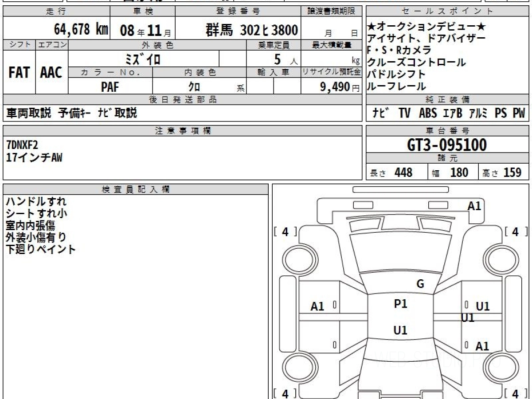The width and height of the screenshot is (532, 399).
Task: Click the 車検 header cell
Action: pos(142,11)
